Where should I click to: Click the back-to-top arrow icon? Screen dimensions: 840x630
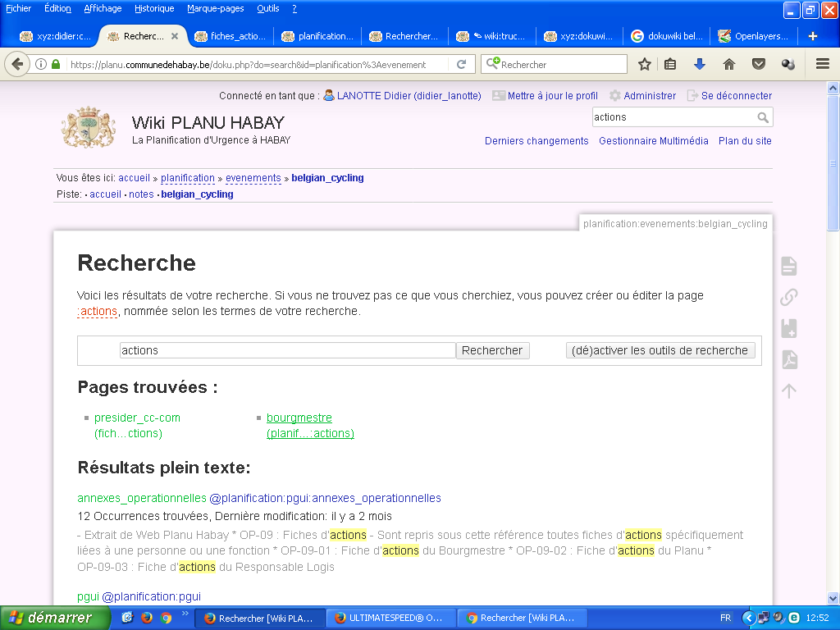point(788,391)
